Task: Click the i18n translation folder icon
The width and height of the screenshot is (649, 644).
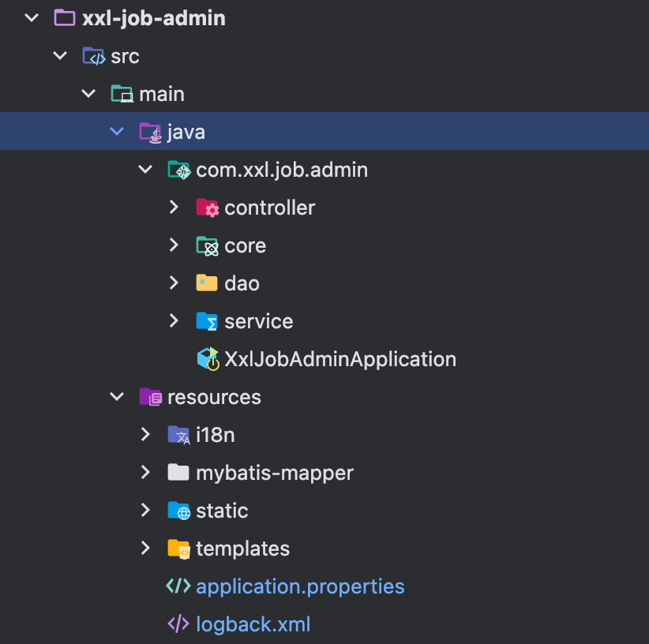Action: (x=178, y=435)
